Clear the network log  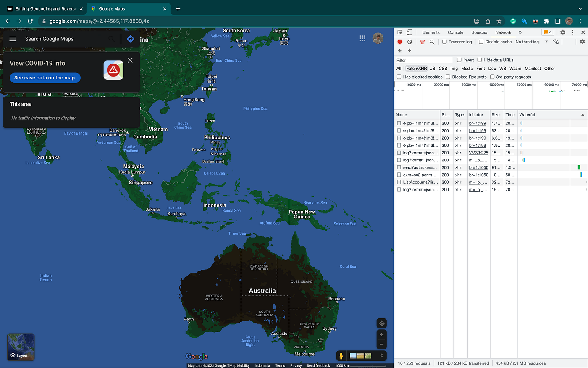coord(409,42)
